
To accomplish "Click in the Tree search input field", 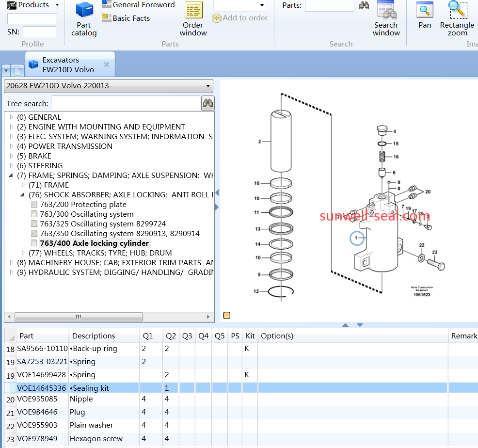I will pyautogui.click(x=126, y=103).
